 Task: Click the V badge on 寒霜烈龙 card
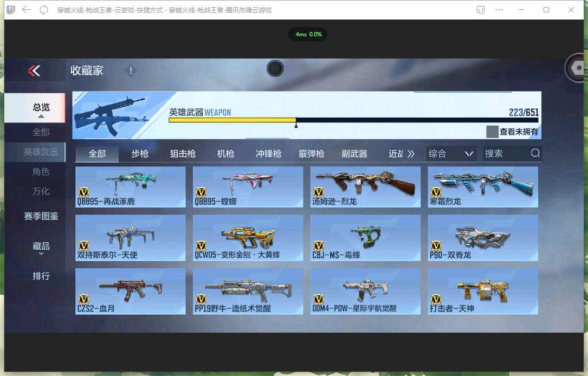click(436, 192)
